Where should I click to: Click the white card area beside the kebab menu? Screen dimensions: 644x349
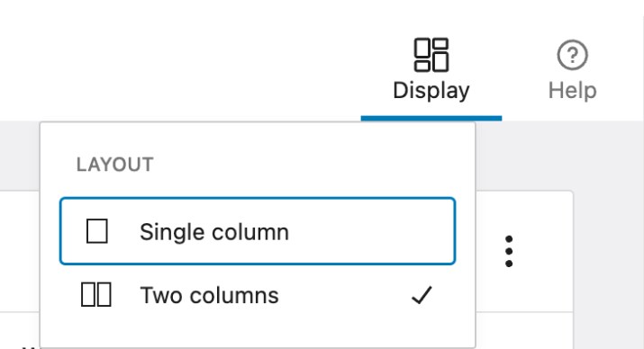542,251
